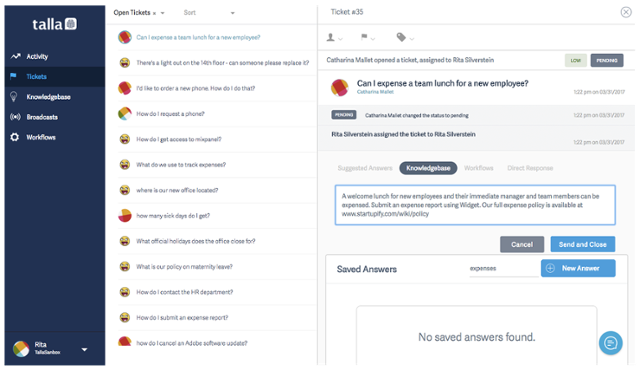Open the Sort dropdown
Screen dimensions: 640x371
pos(209,13)
